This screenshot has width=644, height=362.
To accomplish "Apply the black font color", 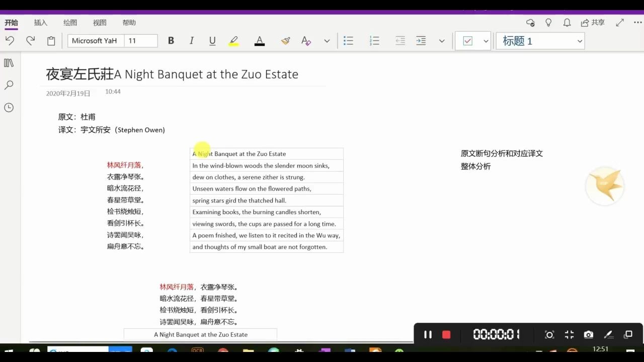I will tap(260, 41).
